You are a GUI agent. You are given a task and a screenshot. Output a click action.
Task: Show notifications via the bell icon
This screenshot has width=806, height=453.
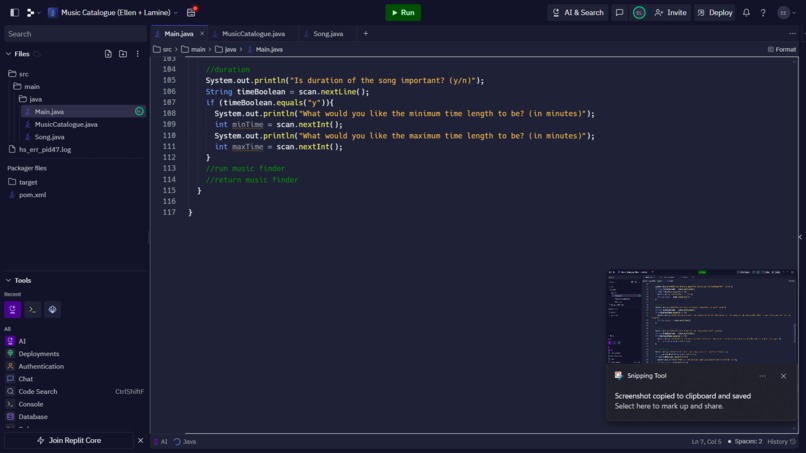click(746, 12)
